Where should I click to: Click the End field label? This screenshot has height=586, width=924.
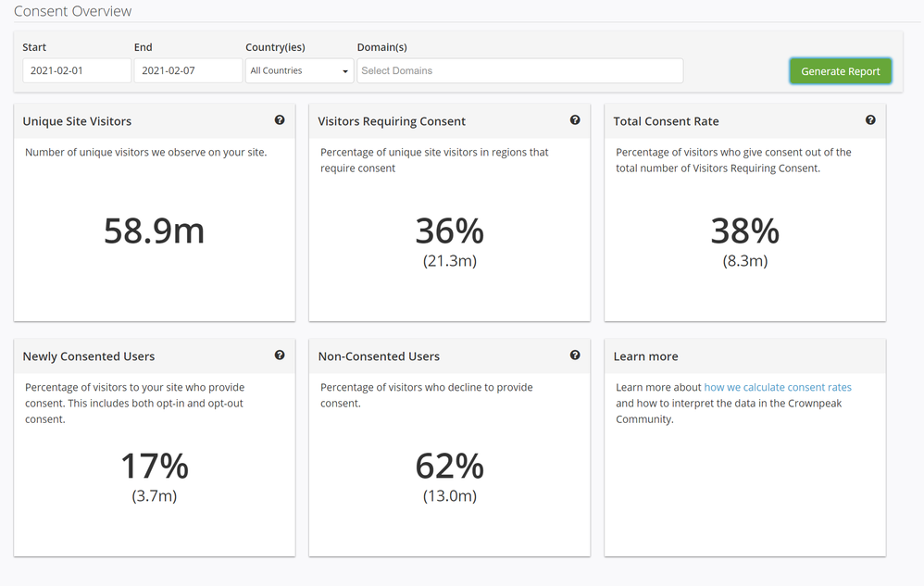(x=144, y=47)
